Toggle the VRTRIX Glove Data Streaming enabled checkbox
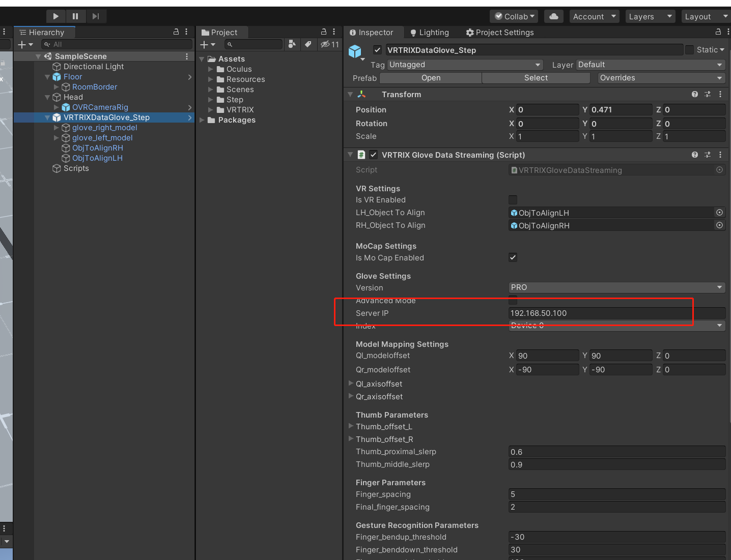The width and height of the screenshot is (731, 560). [374, 155]
